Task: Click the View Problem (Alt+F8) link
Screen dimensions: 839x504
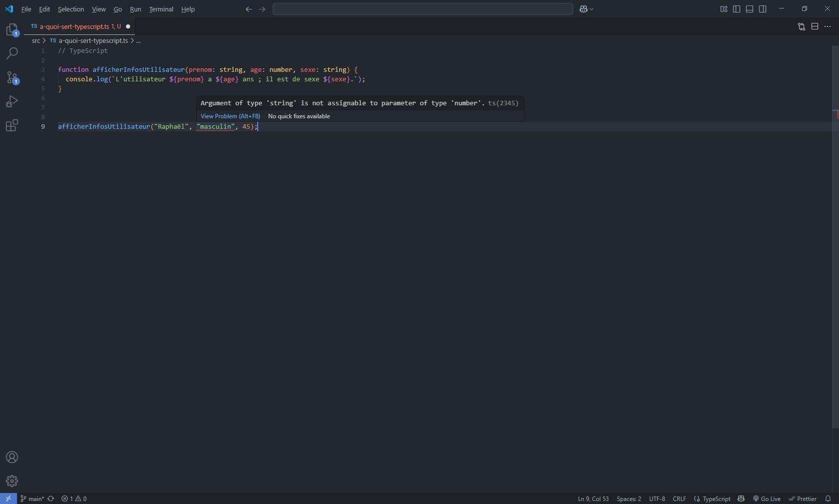Action: tap(230, 116)
